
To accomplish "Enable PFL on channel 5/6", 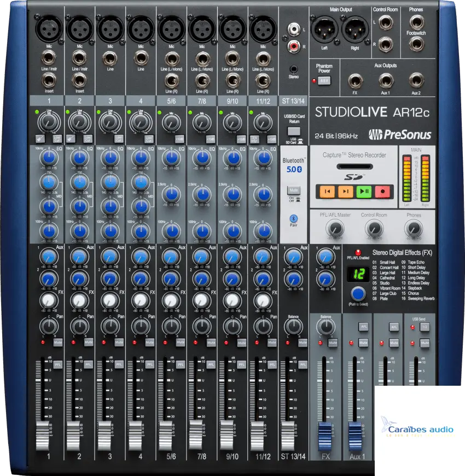I will click(181, 364).
